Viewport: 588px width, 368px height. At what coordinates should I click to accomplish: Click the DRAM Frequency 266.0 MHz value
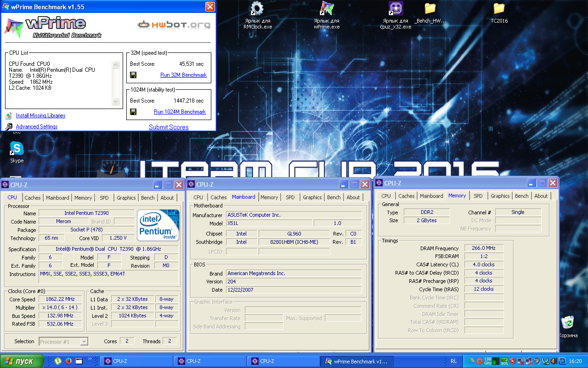[484, 248]
